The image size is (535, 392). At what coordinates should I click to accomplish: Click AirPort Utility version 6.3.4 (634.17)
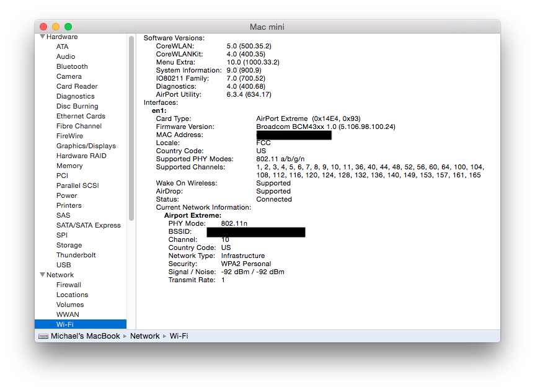(x=249, y=94)
